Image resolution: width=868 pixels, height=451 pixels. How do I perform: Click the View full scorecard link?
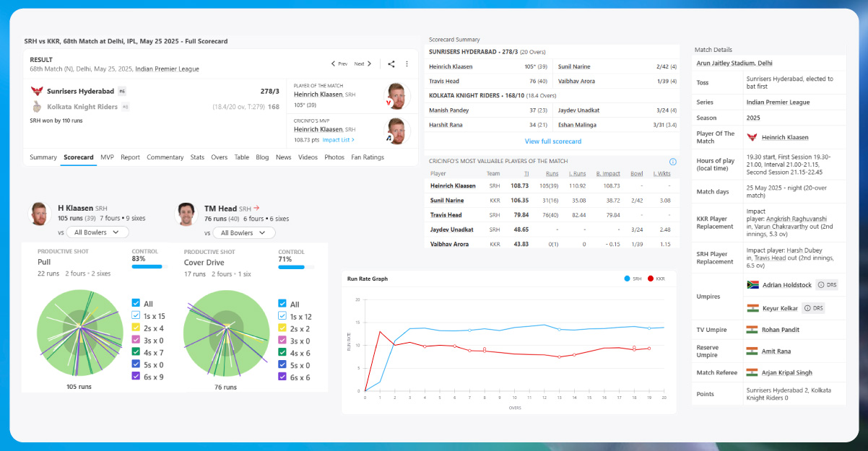[x=552, y=141]
